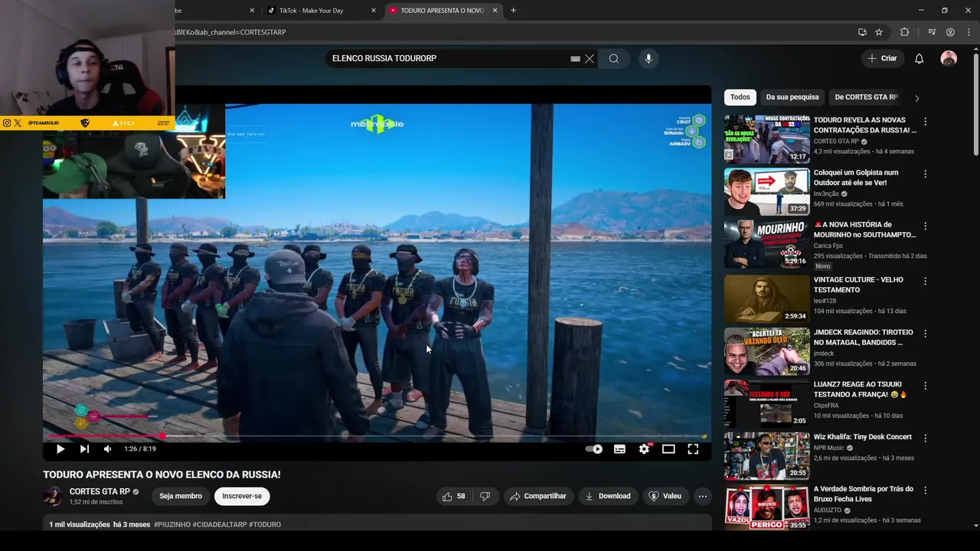Open Chrome three-dot menu
This screenshot has width=980, height=551.
(x=969, y=32)
